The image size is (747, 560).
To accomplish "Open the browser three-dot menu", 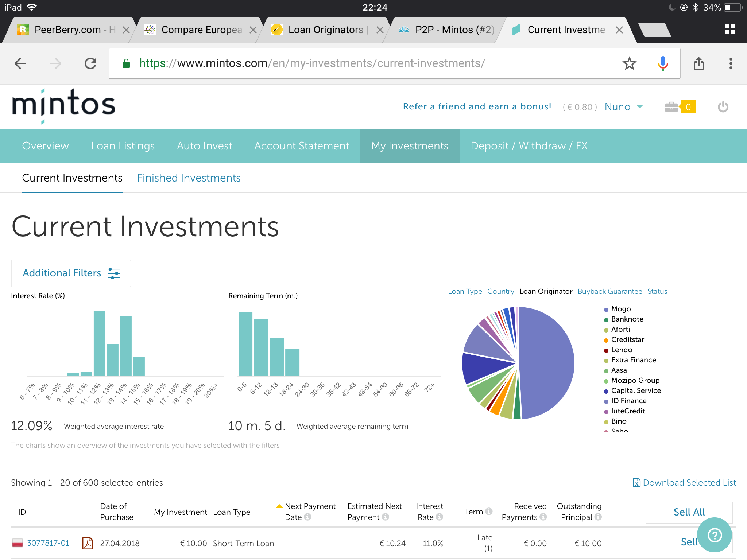I will tap(731, 63).
